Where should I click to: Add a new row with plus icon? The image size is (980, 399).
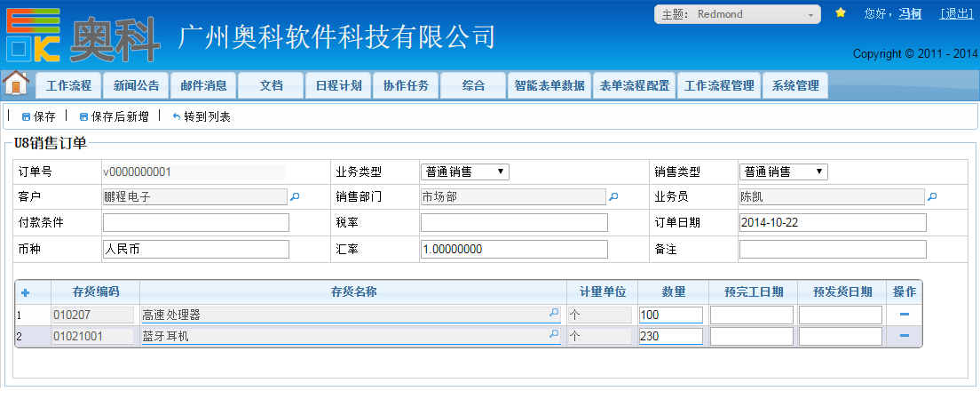pyautogui.click(x=25, y=292)
